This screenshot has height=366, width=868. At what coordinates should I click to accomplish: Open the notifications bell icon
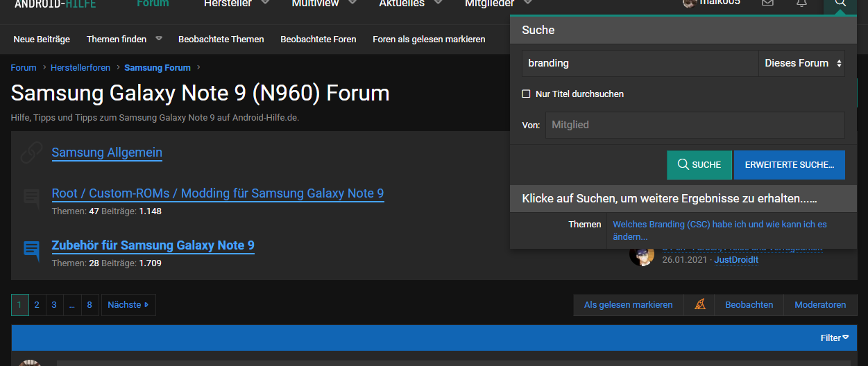(802, 3)
